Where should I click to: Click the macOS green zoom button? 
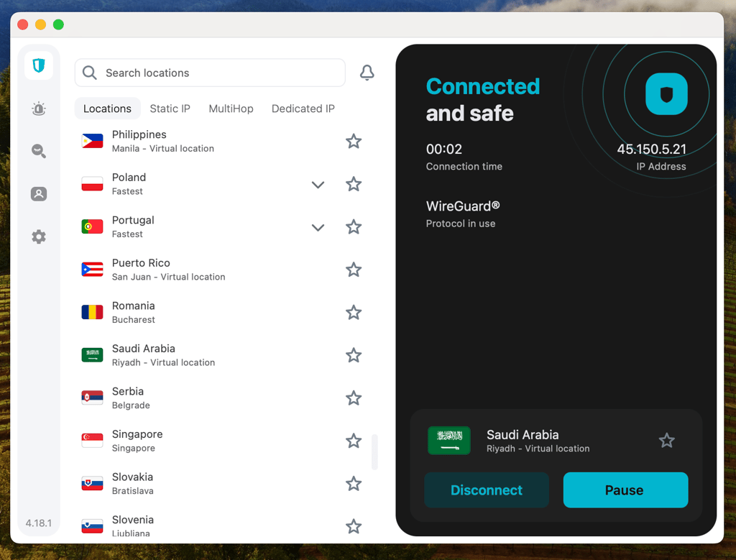pyautogui.click(x=59, y=24)
